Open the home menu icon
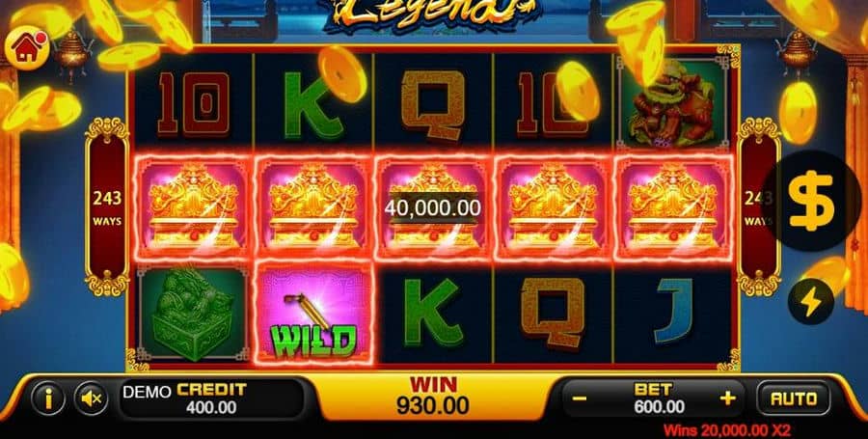Screen dimensions: 868x439 [x=27, y=48]
